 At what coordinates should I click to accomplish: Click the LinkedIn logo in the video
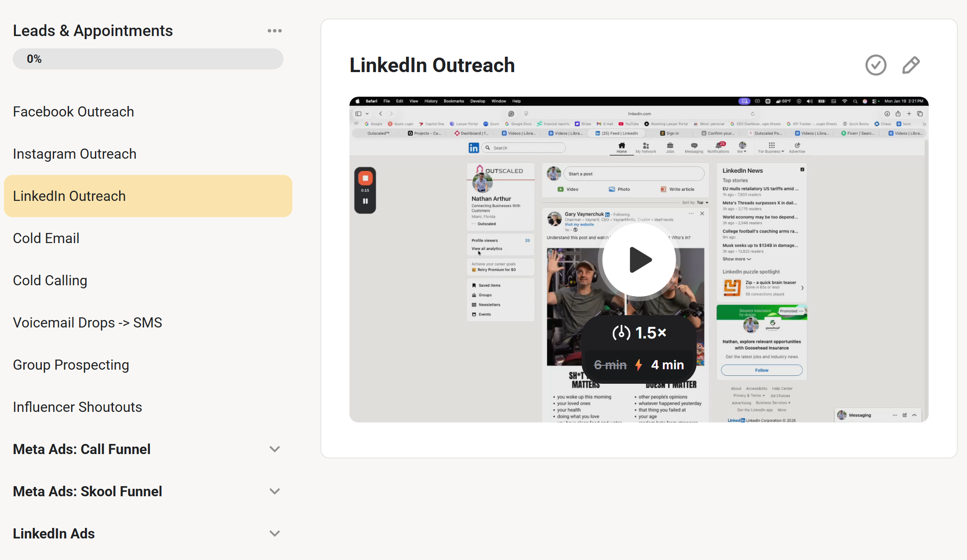(x=473, y=148)
